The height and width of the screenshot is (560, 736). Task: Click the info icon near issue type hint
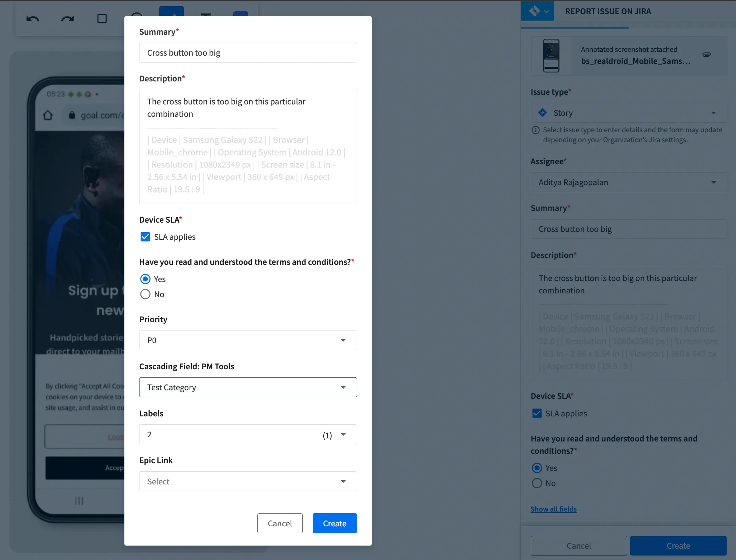pos(535,130)
